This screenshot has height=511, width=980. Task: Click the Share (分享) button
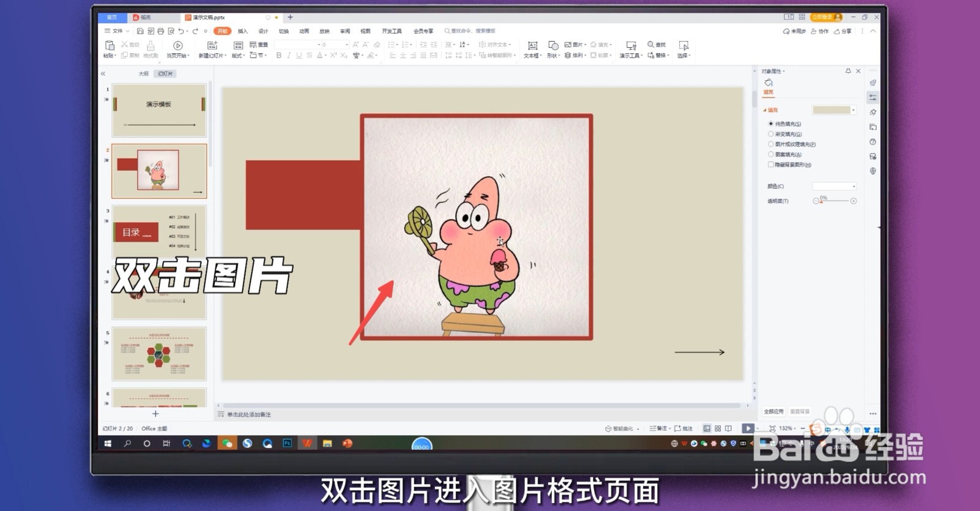click(x=843, y=31)
